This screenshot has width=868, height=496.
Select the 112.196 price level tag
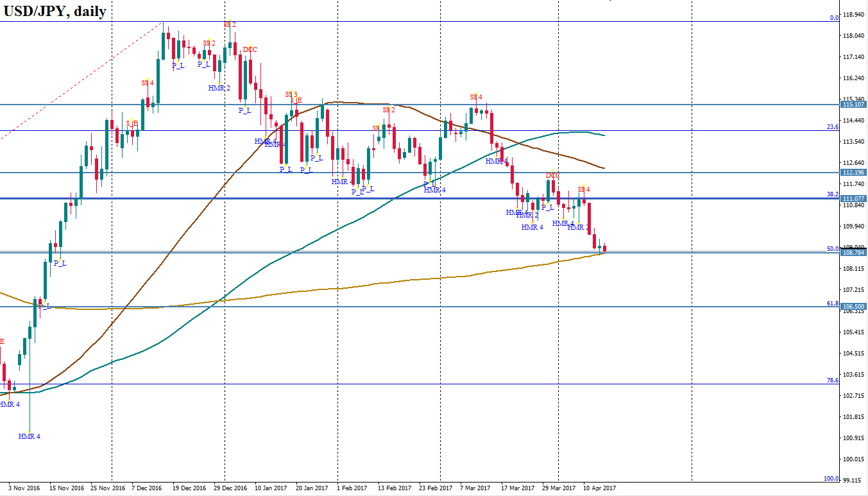[854, 173]
